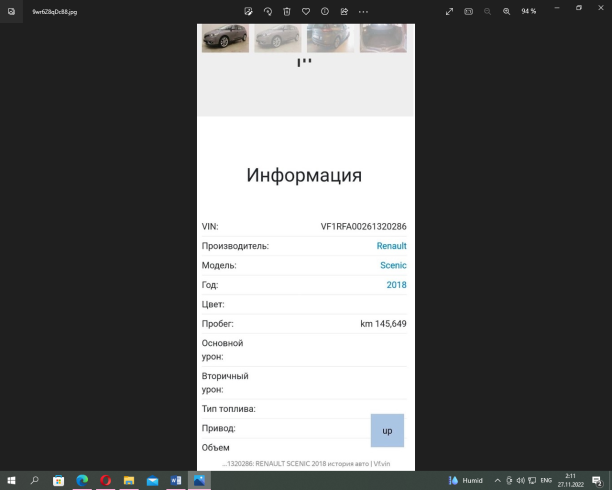Screen dimensions: 612x490
Task: Click the 2018 year link
Action: (x=397, y=285)
